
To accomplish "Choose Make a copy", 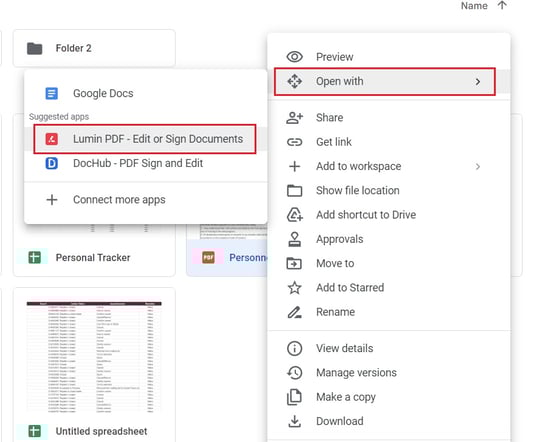I will click(x=389, y=397).
